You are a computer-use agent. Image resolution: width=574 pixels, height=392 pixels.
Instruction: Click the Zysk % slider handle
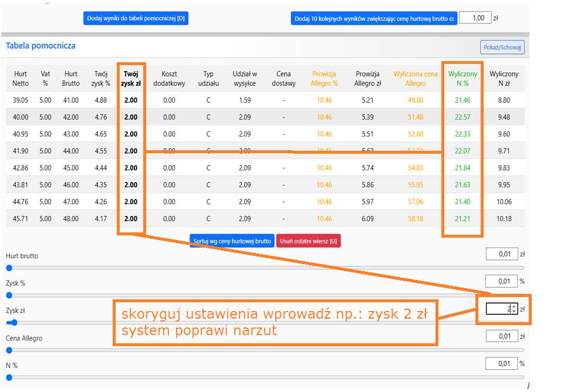(x=9, y=295)
